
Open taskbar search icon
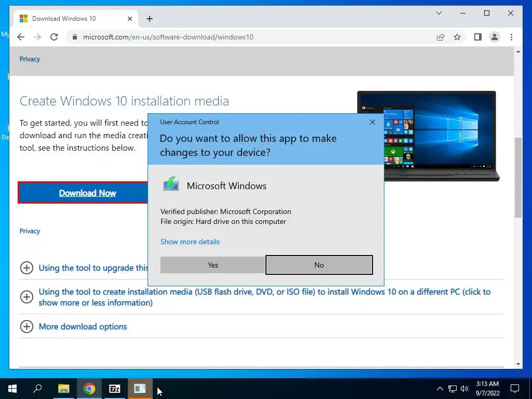(x=37, y=389)
